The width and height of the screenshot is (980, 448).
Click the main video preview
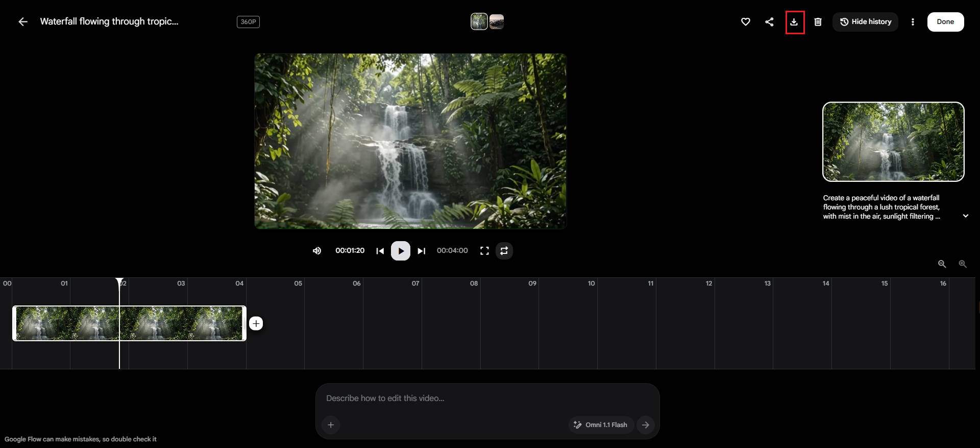(410, 141)
